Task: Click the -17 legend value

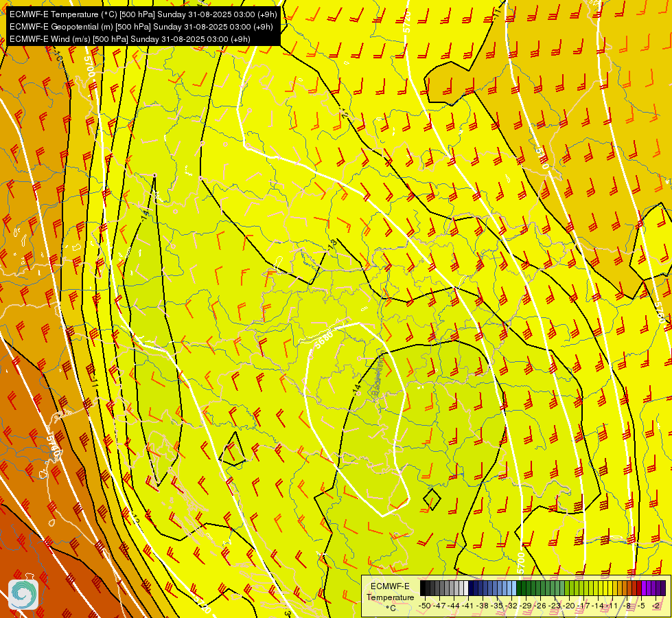Action: pyautogui.click(x=583, y=606)
